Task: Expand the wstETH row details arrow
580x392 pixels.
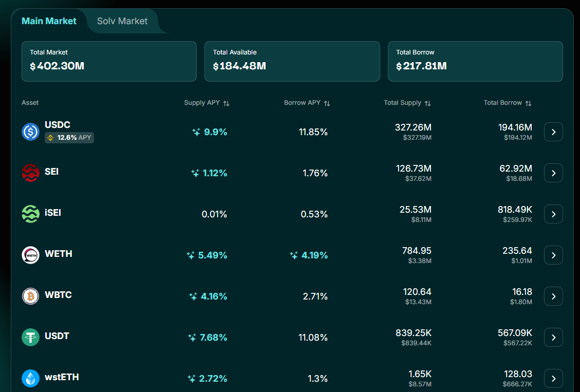Action: [553, 378]
